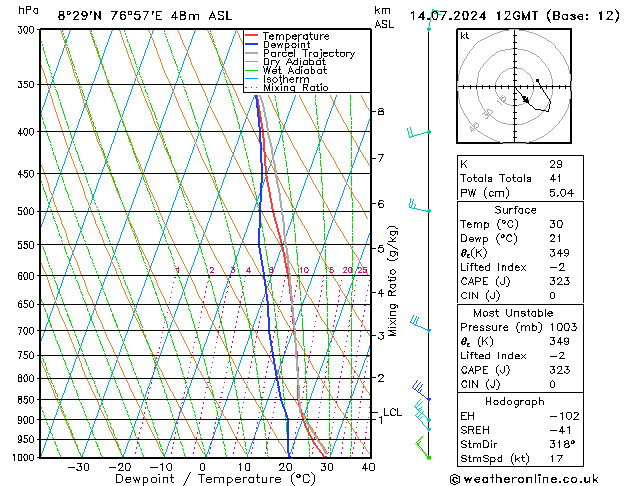Click the '500' hPa pressure axis label
629x486 pixels.
point(28,211)
